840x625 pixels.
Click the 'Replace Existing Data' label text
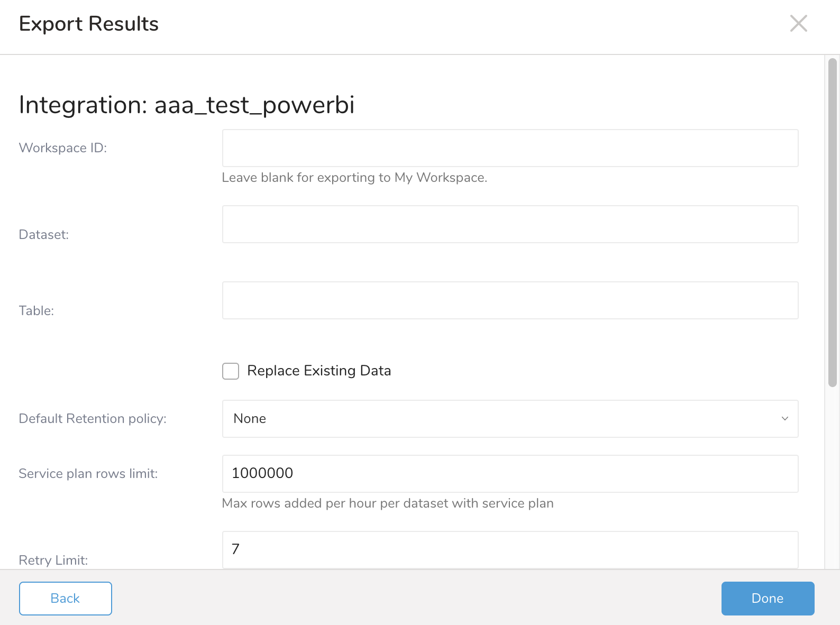(319, 371)
